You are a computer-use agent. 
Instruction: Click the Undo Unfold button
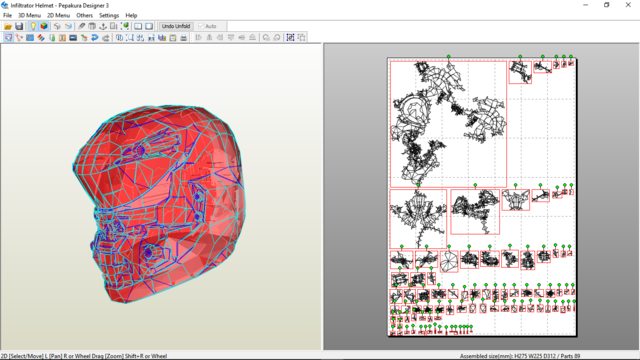[176, 27]
